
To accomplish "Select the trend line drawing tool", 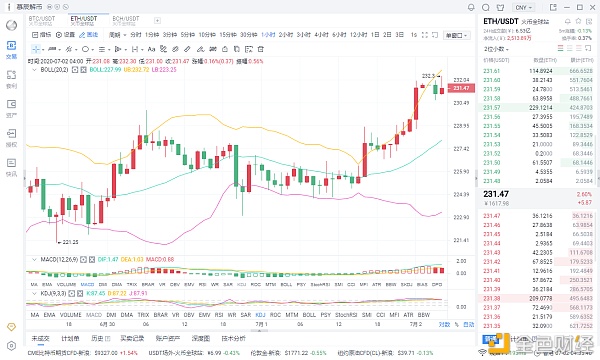I will tap(52, 49).
